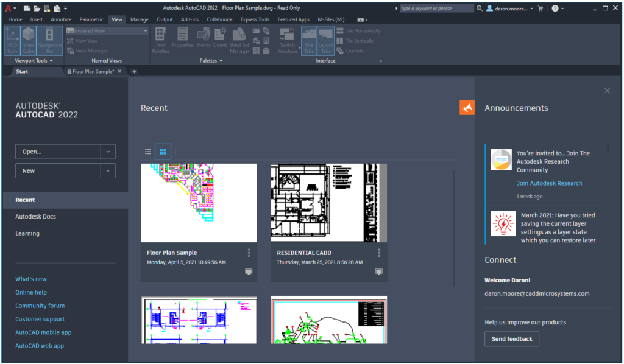Open the Autodesk App Store cart icon

[541, 8]
